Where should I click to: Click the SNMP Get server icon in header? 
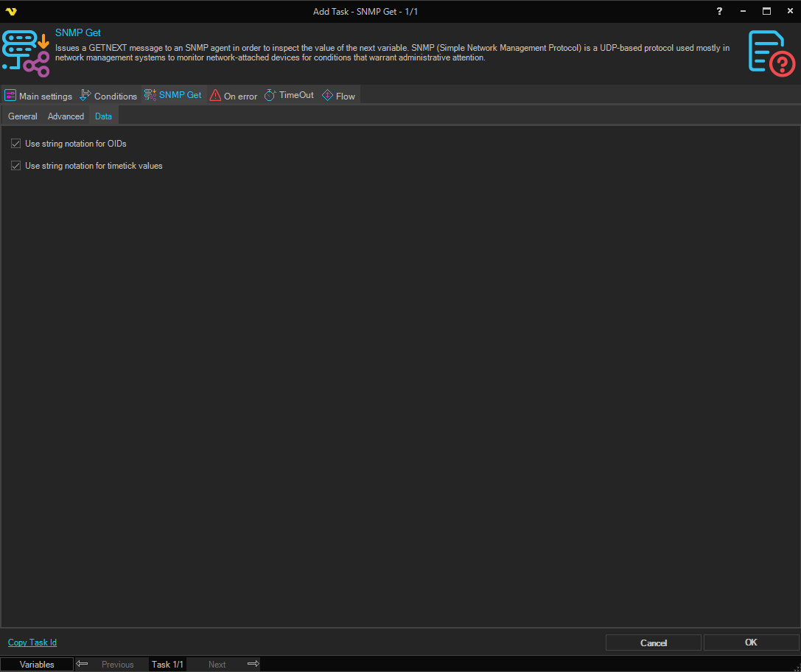[x=26, y=53]
